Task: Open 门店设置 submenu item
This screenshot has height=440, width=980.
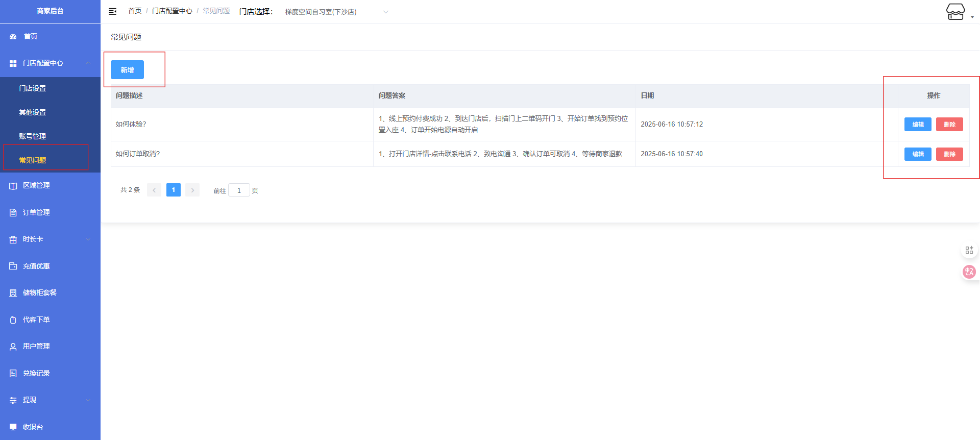Action: [x=50, y=89]
